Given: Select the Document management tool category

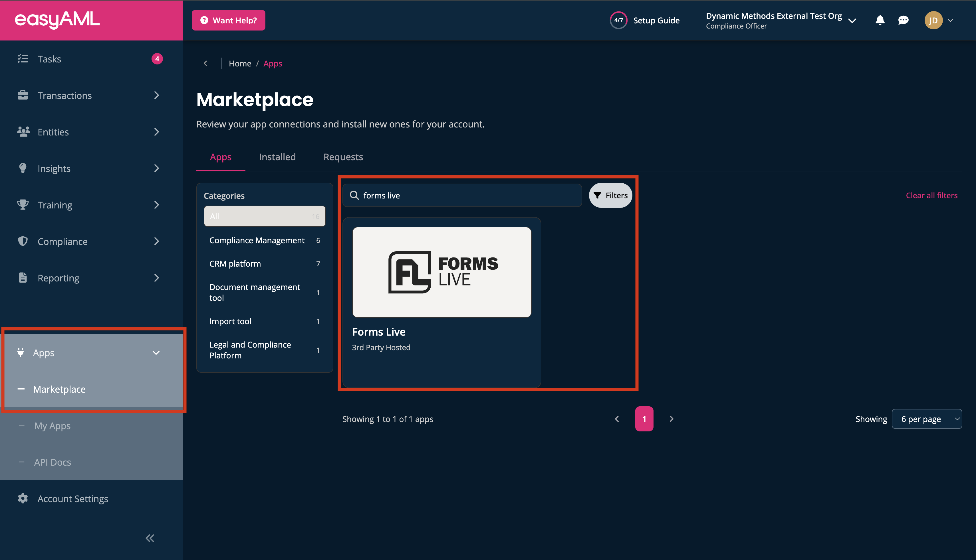Looking at the screenshot, I should (x=264, y=292).
